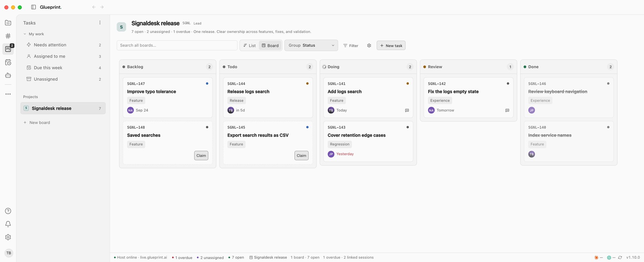Open the notifications bell icon
Viewport: 644px width, 262px height.
point(8,224)
